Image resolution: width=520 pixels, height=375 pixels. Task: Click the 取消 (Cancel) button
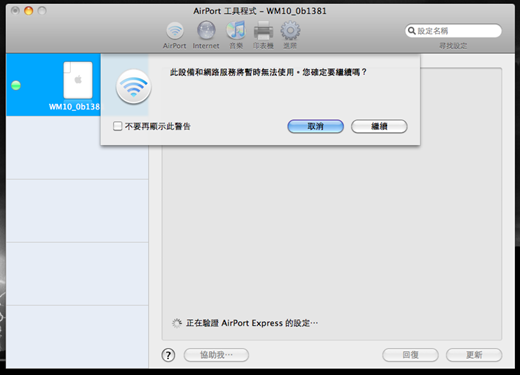tap(315, 126)
